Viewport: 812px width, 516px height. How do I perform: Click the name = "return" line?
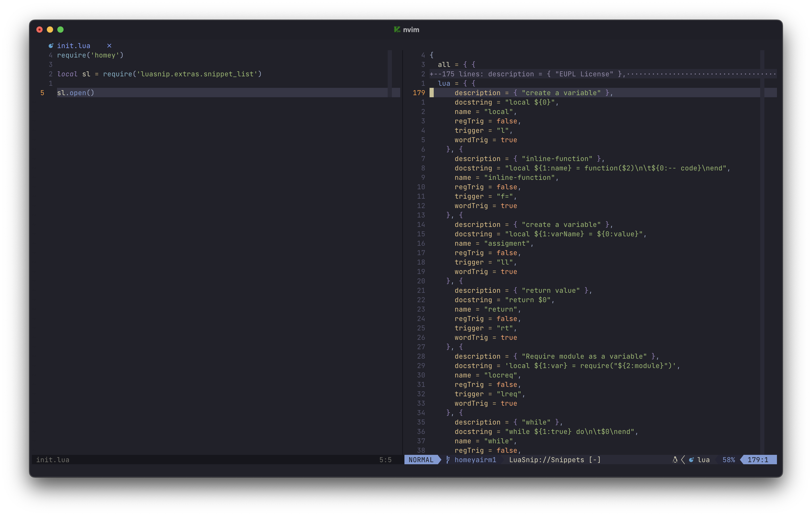click(x=488, y=309)
